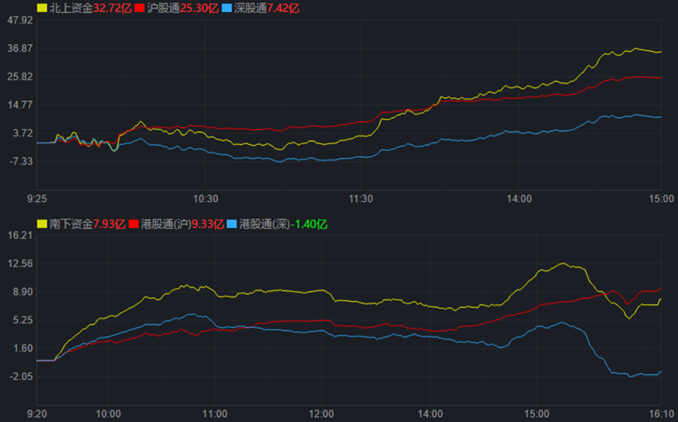Click the -2.05 value on bottom Y-axis
This screenshot has width=678, height=422.
pyautogui.click(x=19, y=376)
